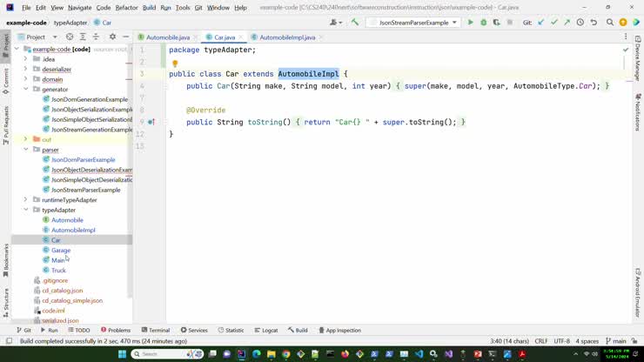Close the Car.java tab
644x362 pixels.
click(x=241, y=37)
